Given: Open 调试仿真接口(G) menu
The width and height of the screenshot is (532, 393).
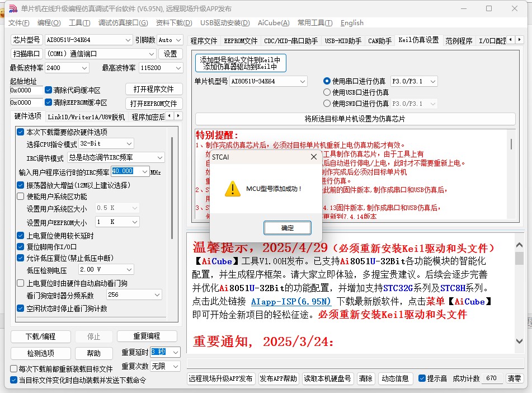Looking at the screenshot, I should (x=123, y=23).
